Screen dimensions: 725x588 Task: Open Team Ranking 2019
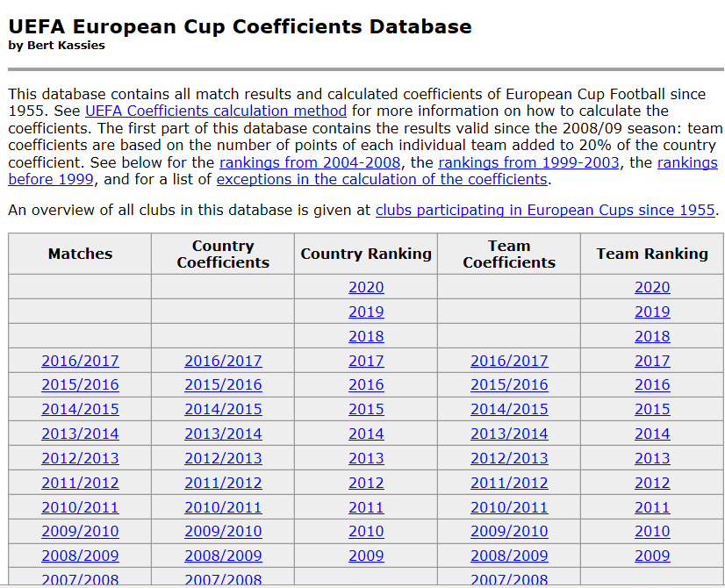click(652, 312)
